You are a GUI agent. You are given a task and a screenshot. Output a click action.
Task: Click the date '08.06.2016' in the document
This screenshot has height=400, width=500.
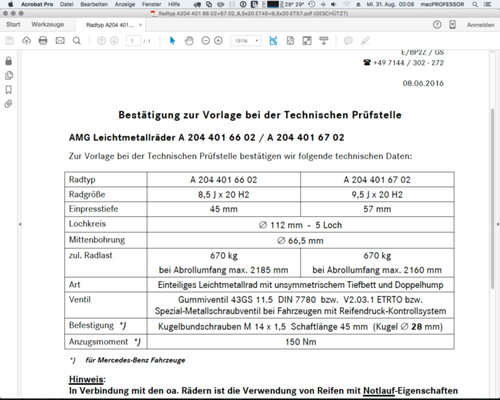423,83
